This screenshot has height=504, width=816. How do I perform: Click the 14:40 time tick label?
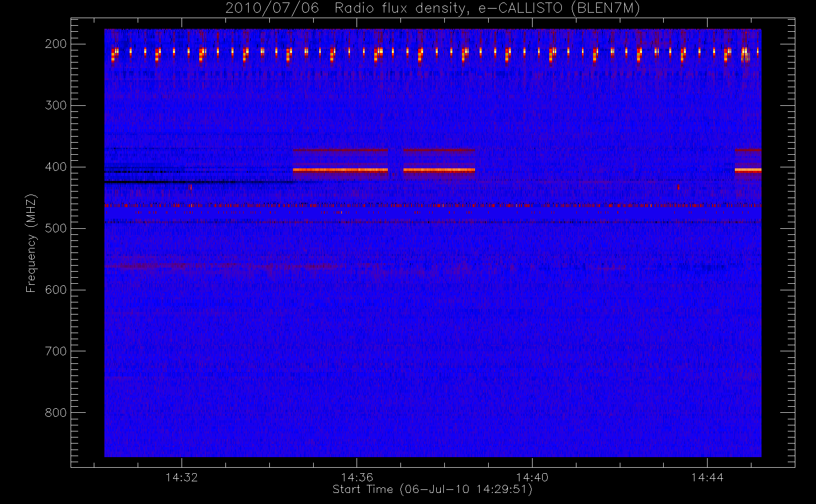[x=532, y=477]
